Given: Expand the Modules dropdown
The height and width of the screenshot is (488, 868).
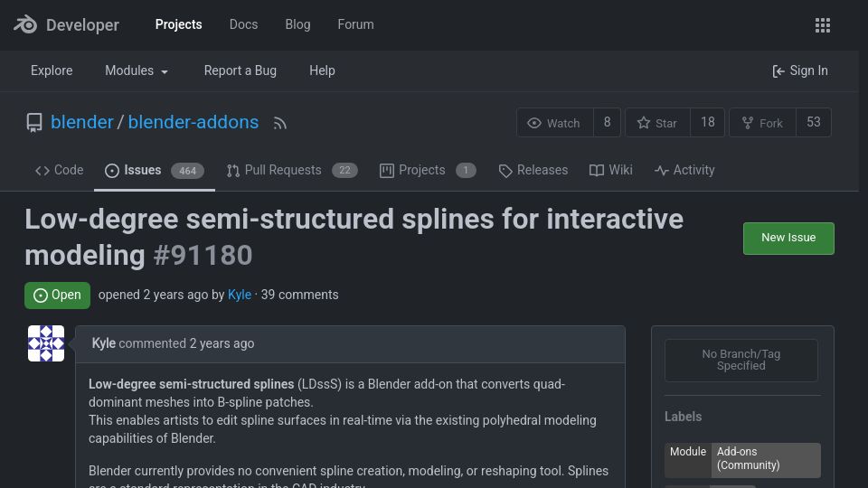Looking at the screenshot, I should [x=137, y=70].
